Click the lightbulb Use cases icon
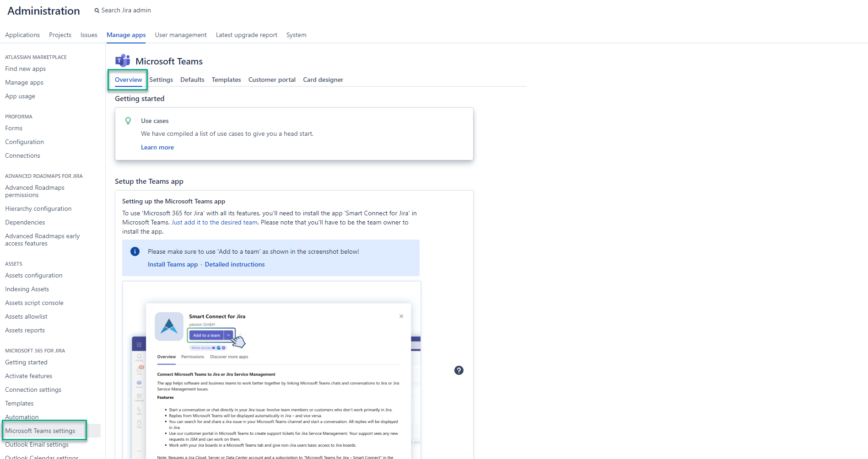The height and width of the screenshot is (459, 868). pos(128,121)
